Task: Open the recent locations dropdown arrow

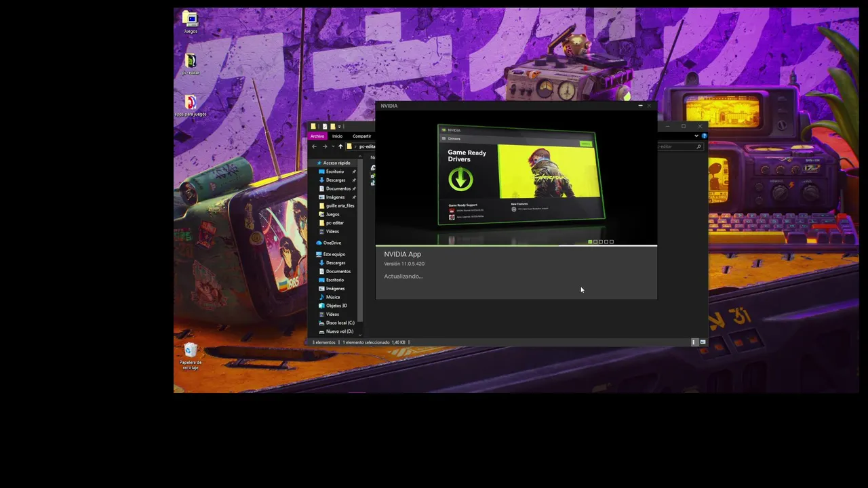Action: 332,146
